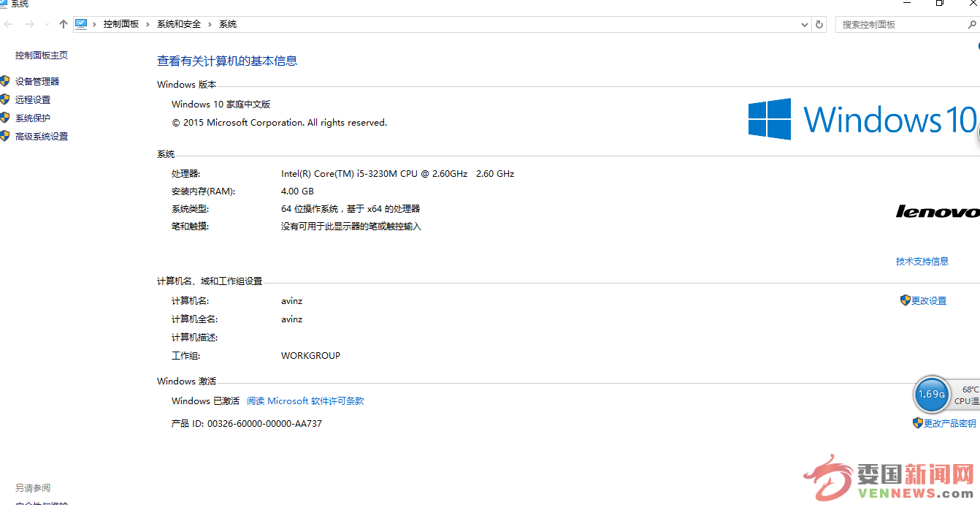Select the WORKGROUP value

(x=310, y=355)
